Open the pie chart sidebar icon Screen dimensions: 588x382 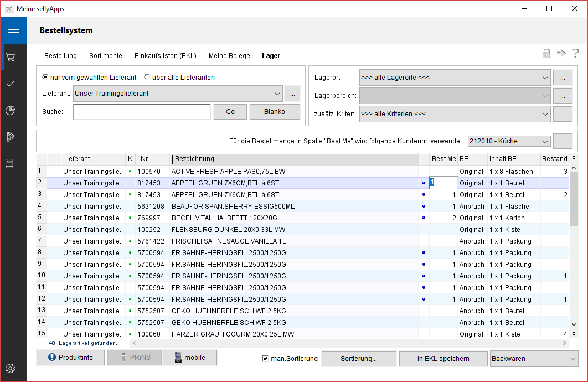point(10,110)
